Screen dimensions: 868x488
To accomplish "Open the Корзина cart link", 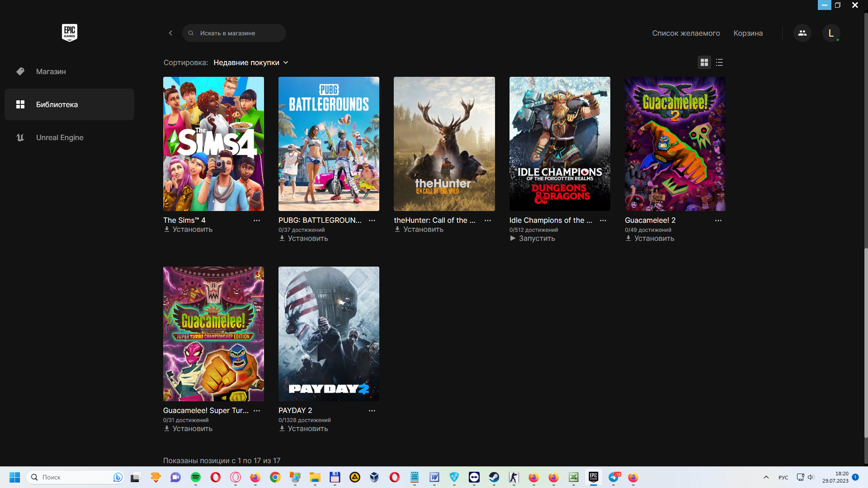I will (748, 33).
